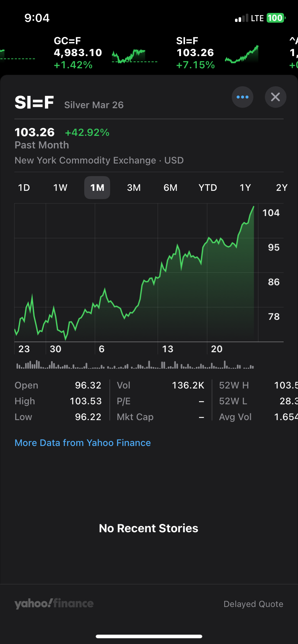Tap the SI=F sparkline mini chart
298x644 pixels.
[242, 55]
